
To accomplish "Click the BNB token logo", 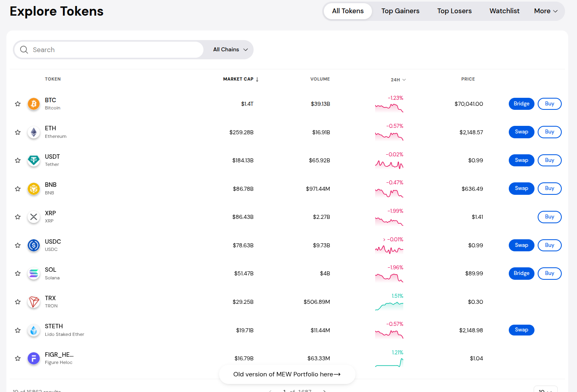I will (x=34, y=189).
